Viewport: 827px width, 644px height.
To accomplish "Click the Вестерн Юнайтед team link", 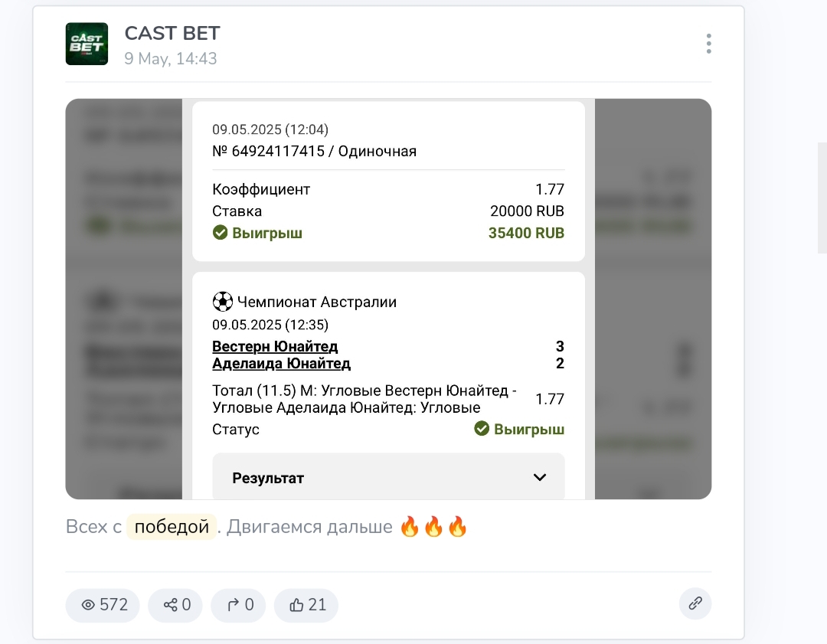I will click(x=275, y=346).
